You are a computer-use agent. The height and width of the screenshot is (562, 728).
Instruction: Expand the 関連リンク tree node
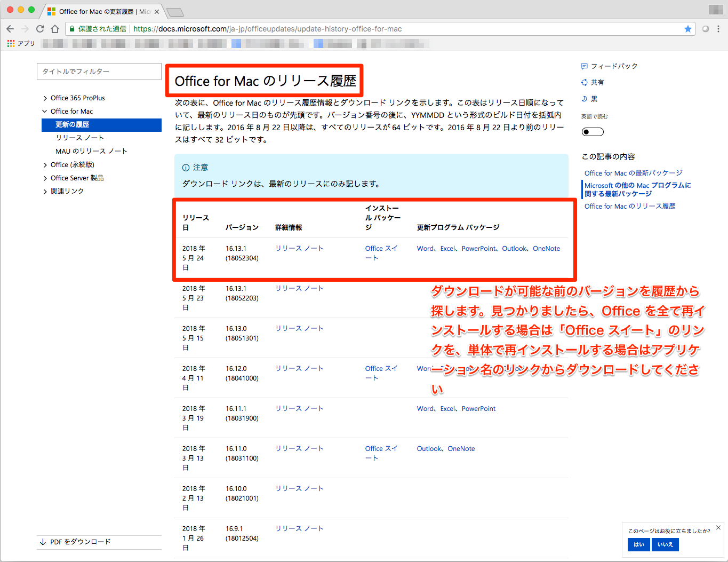45,192
